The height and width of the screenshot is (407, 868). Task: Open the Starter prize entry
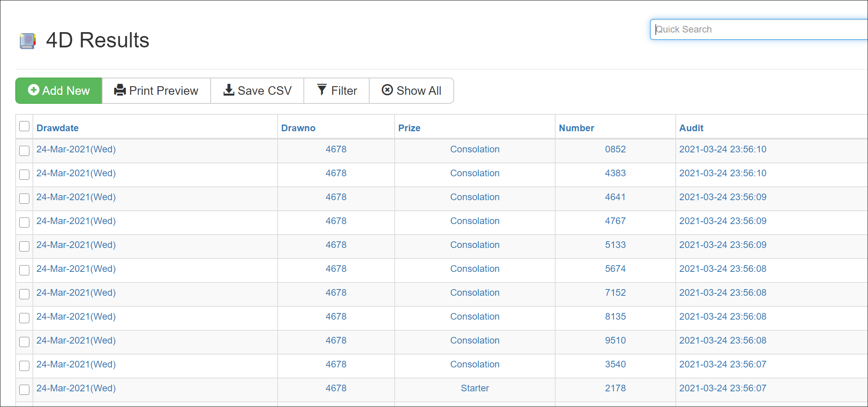[475, 388]
